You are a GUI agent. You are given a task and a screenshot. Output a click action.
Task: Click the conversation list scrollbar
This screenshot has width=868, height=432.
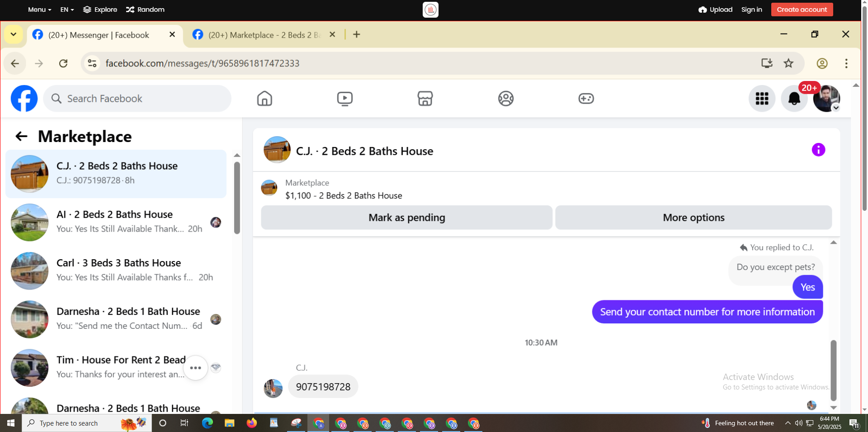[237, 198]
